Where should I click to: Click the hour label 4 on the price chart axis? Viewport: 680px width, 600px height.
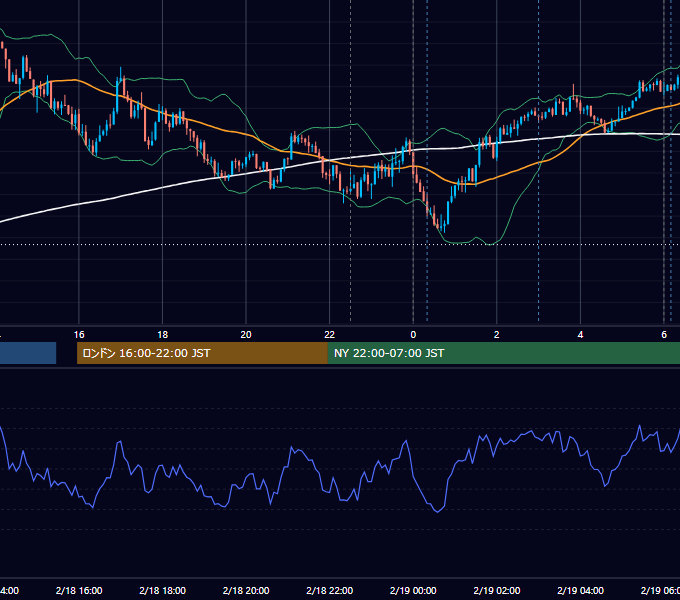[580, 335]
